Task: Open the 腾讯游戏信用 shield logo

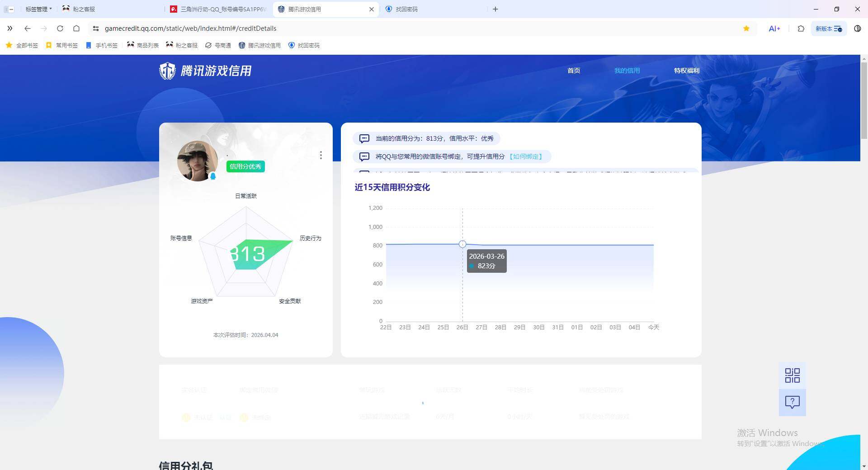Action: point(168,71)
